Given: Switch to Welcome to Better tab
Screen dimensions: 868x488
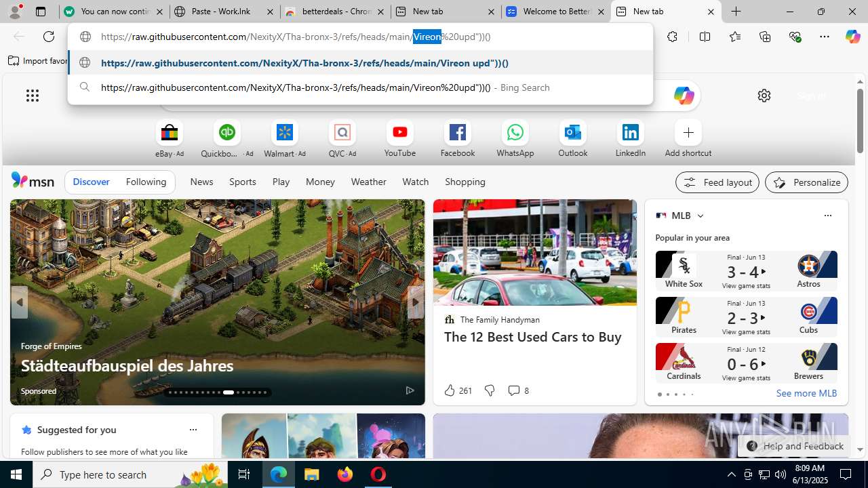Looking at the screenshot, I should pos(556,12).
